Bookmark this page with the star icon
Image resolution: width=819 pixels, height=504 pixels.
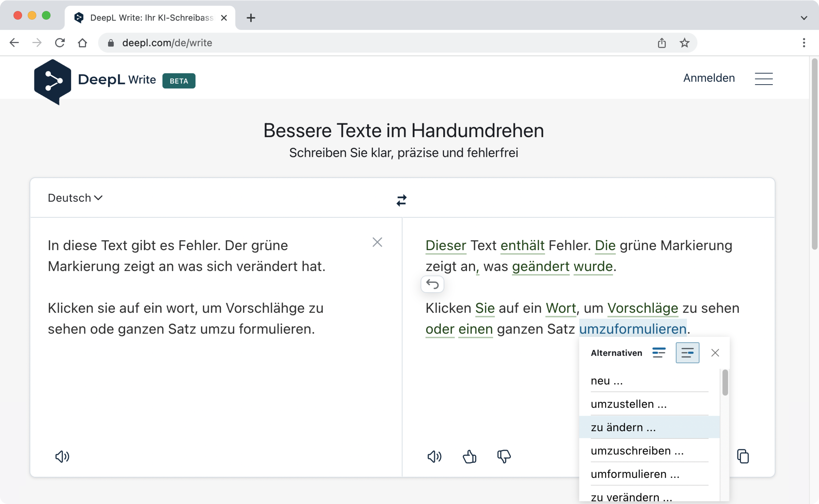(x=684, y=43)
